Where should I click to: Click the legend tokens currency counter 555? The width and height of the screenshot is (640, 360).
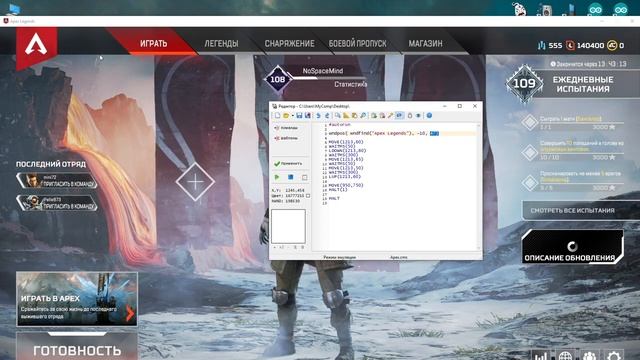tap(550, 45)
